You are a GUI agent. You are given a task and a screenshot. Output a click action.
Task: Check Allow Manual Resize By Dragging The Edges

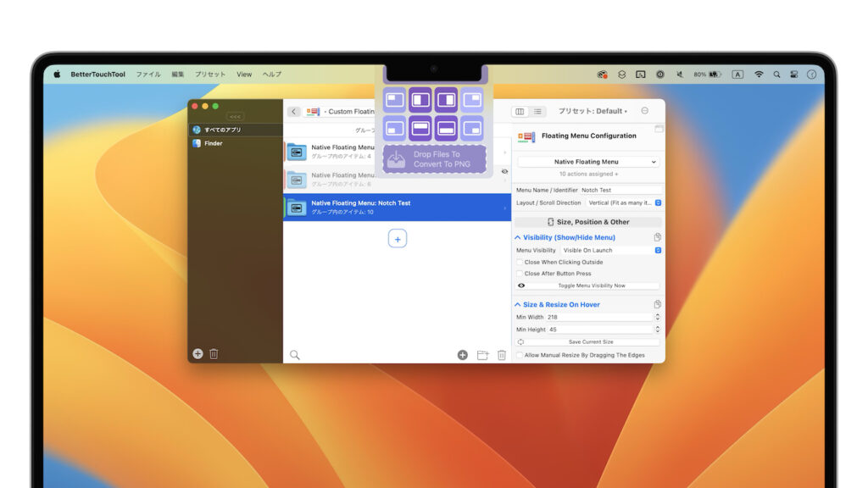pos(518,356)
